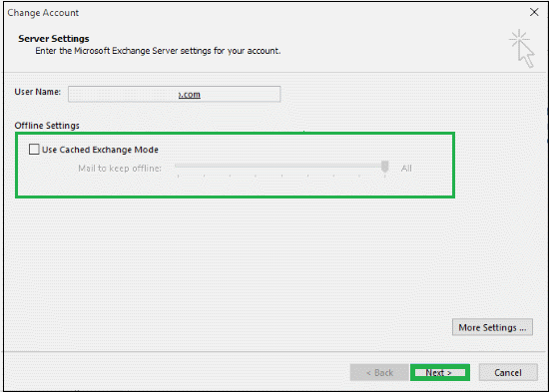Screen dimensions: 549x392
Task: Click the Offline Settings group label
Action: click(47, 126)
